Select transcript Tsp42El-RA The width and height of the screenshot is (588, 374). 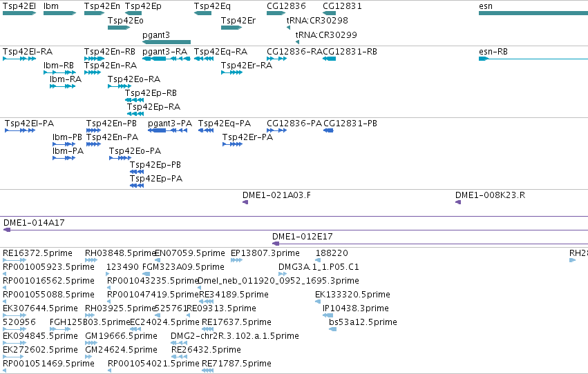(19, 59)
